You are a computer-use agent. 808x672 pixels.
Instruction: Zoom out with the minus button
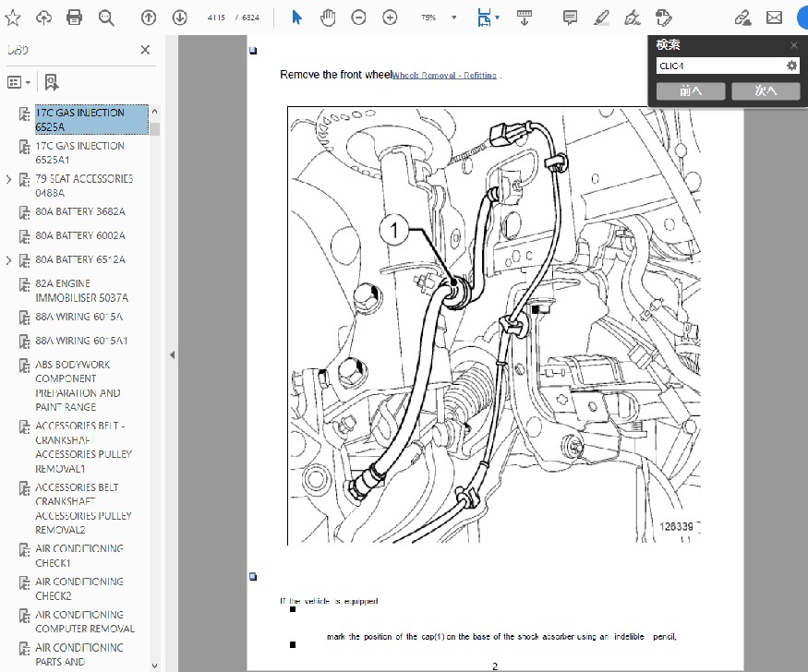tap(358, 18)
